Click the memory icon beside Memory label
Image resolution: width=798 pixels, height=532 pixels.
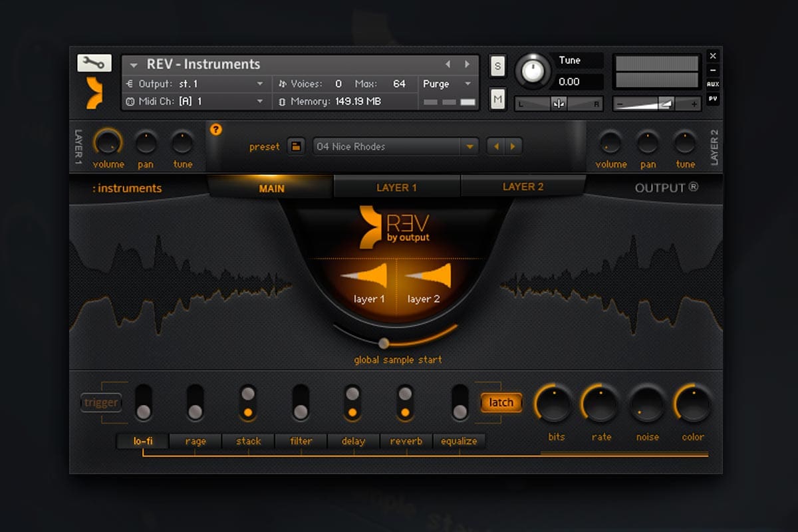tap(282, 102)
